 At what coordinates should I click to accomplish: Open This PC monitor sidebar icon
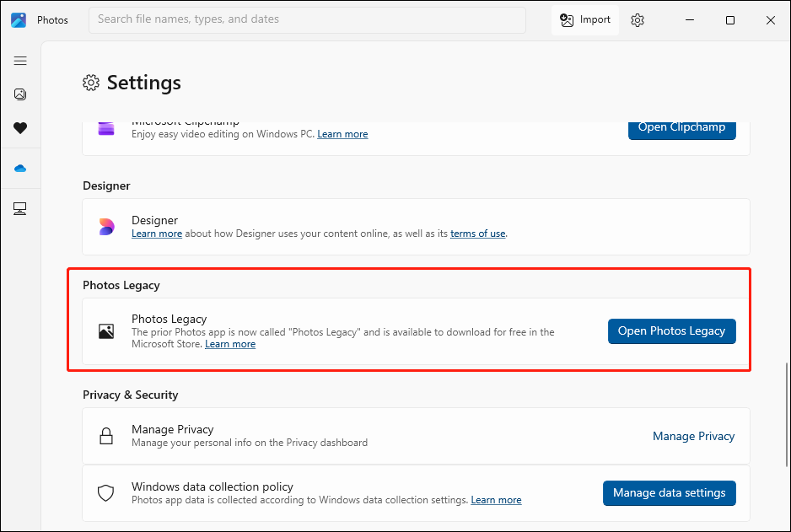coord(20,208)
